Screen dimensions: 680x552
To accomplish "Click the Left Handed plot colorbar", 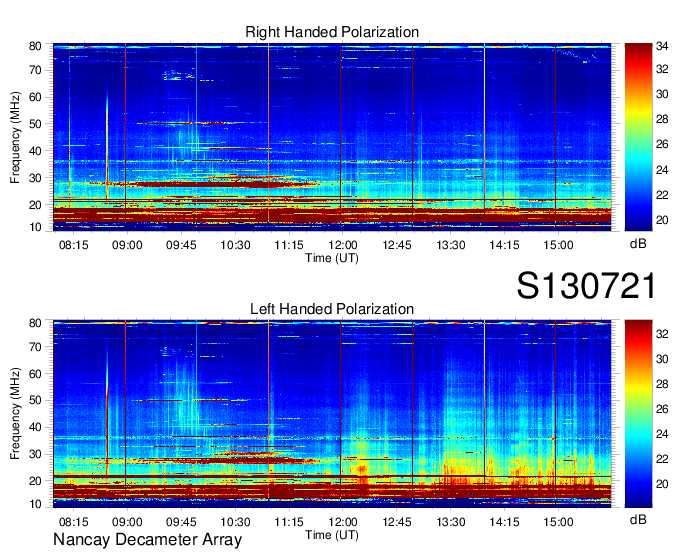I will (638, 414).
